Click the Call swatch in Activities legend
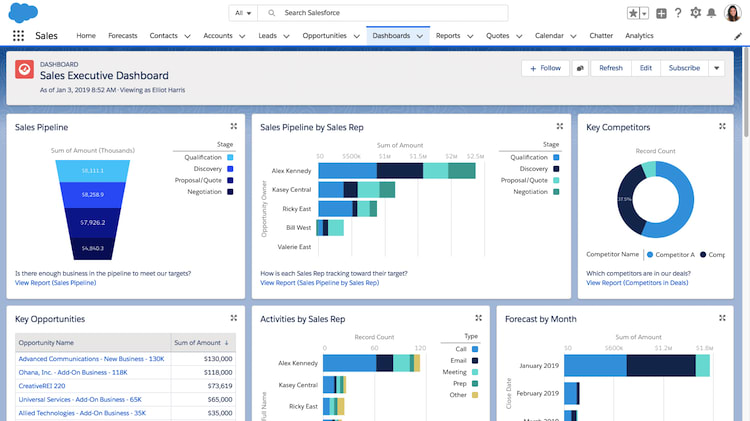This screenshot has width=750, height=421. pos(475,349)
